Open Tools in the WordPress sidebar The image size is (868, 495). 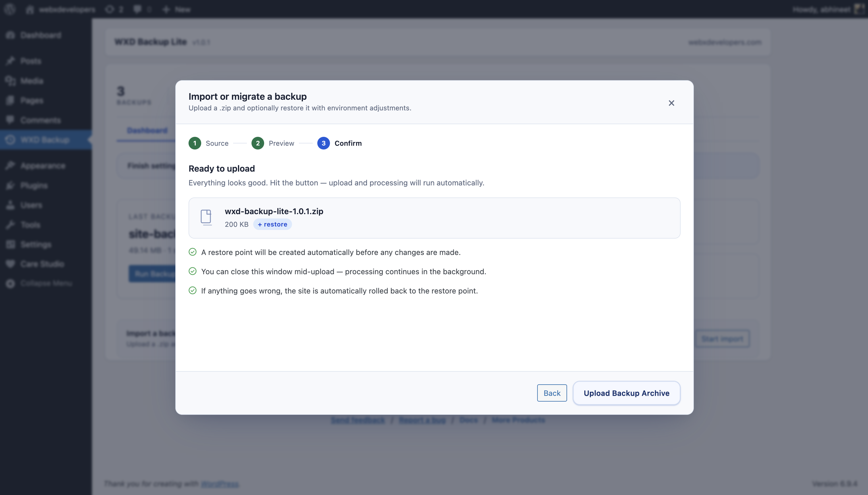[45, 225]
